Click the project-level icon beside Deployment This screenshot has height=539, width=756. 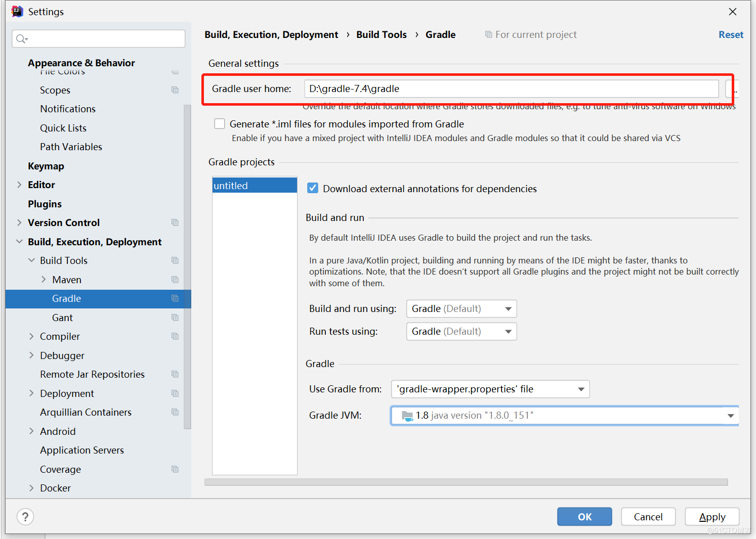[x=175, y=393]
